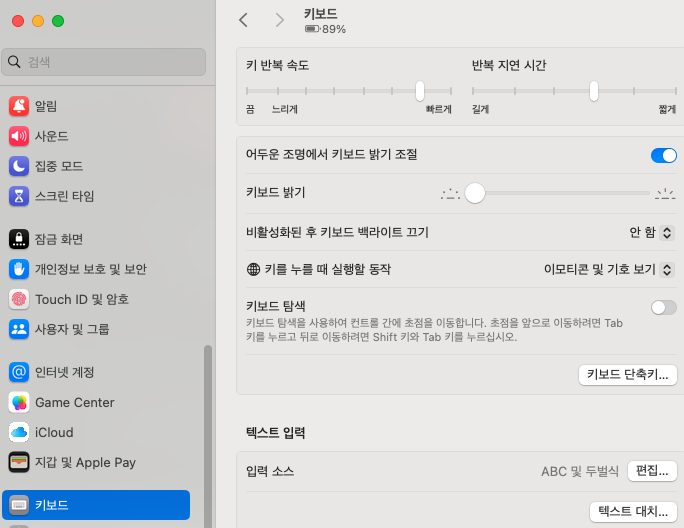The height and width of the screenshot is (528, 684).
Task: Open the 인터넷 계정 at-sign icon
Action: coord(19,372)
